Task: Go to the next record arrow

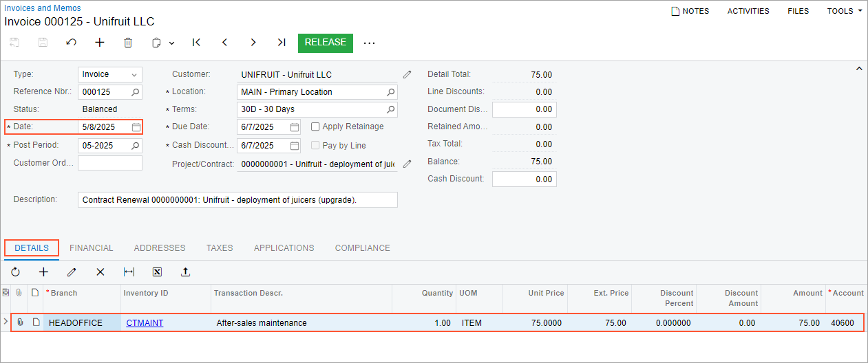Action: 253,43
